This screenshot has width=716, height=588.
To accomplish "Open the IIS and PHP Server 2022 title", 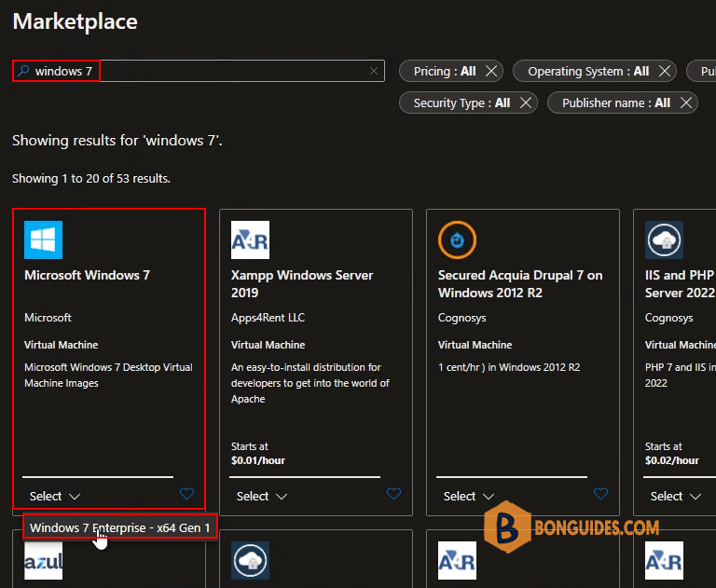I will click(x=680, y=283).
